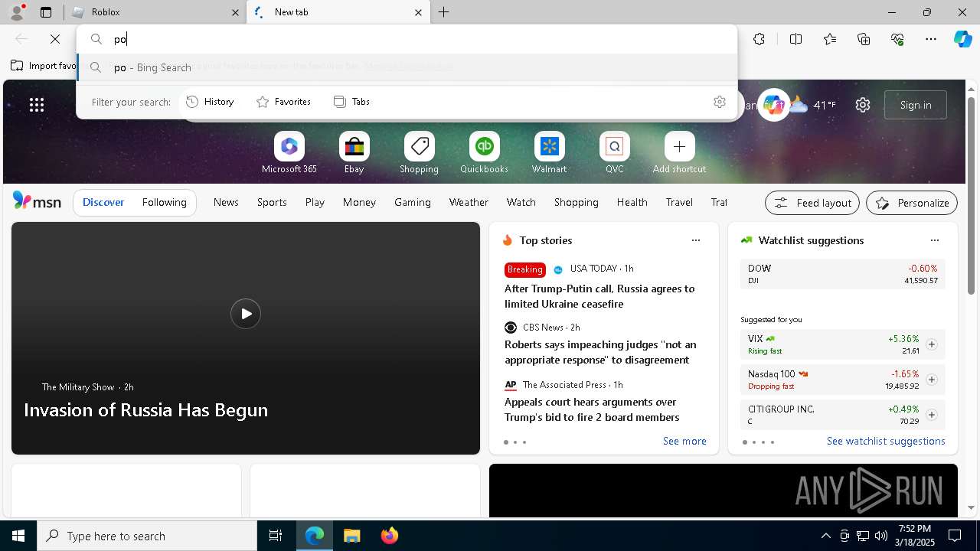Open the weather 41°F widget

point(812,105)
